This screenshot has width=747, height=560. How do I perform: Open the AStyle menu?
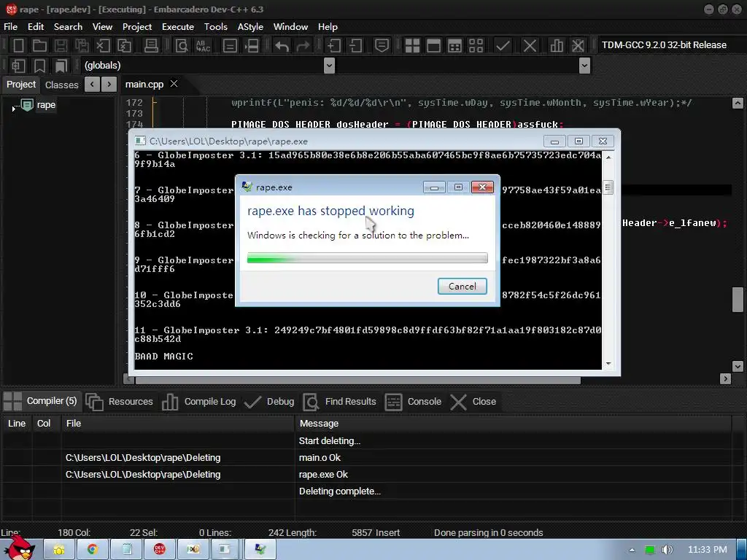click(251, 27)
